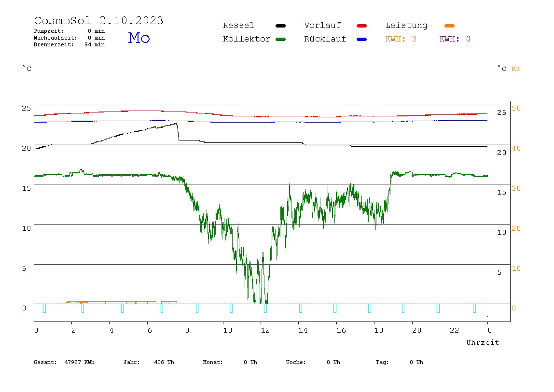Viewport: 554px width, 392px height.
Task: Click the green Kollektor legend swatch
Action: (280, 39)
